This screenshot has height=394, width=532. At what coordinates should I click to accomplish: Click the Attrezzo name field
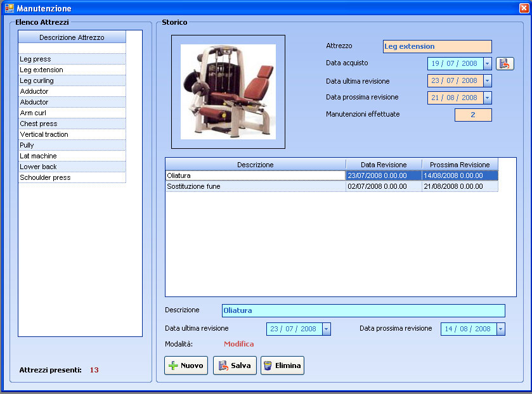(x=437, y=46)
